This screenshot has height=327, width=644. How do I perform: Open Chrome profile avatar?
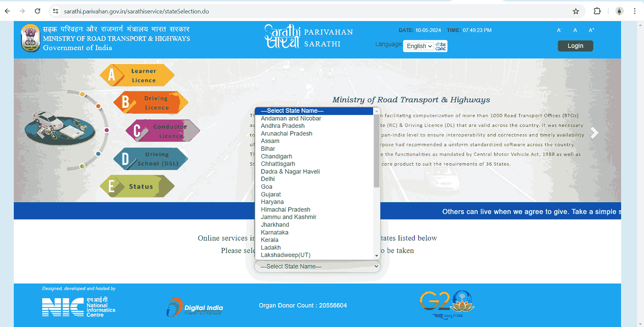click(x=619, y=11)
